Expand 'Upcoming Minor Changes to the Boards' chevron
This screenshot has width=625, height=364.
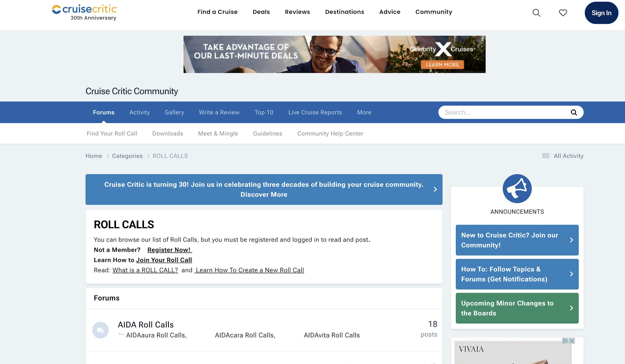point(571,308)
